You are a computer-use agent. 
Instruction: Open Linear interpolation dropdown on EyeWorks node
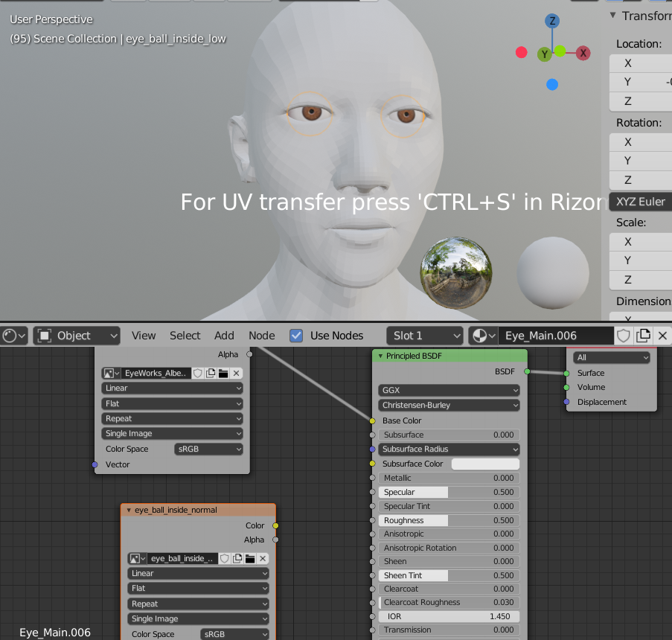click(173, 388)
